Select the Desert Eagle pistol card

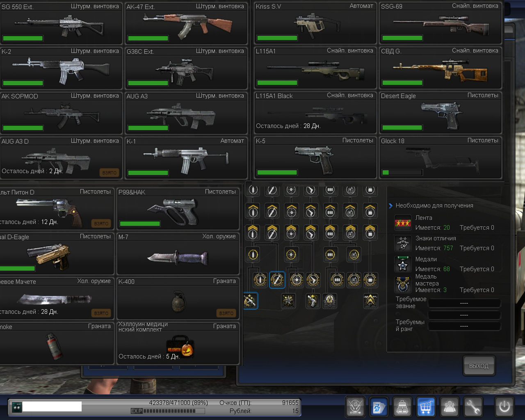(441, 113)
